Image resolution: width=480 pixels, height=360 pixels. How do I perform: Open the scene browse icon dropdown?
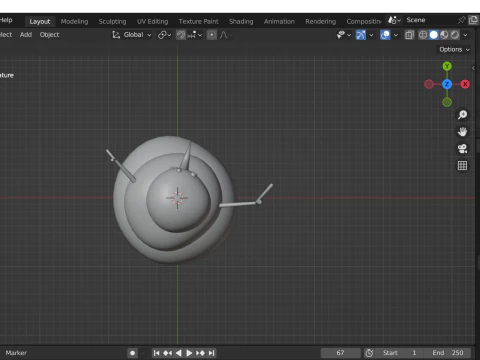coord(394,20)
